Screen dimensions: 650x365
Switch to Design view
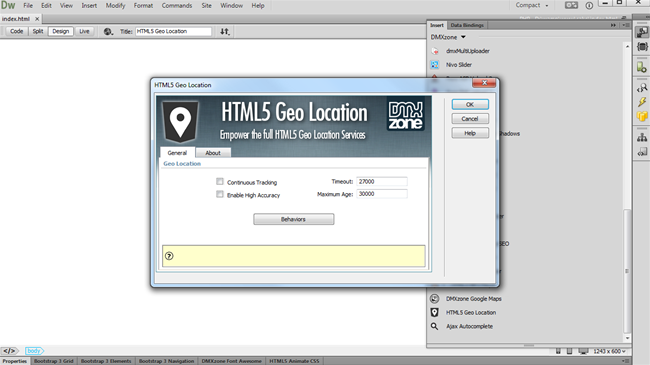[x=61, y=32]
